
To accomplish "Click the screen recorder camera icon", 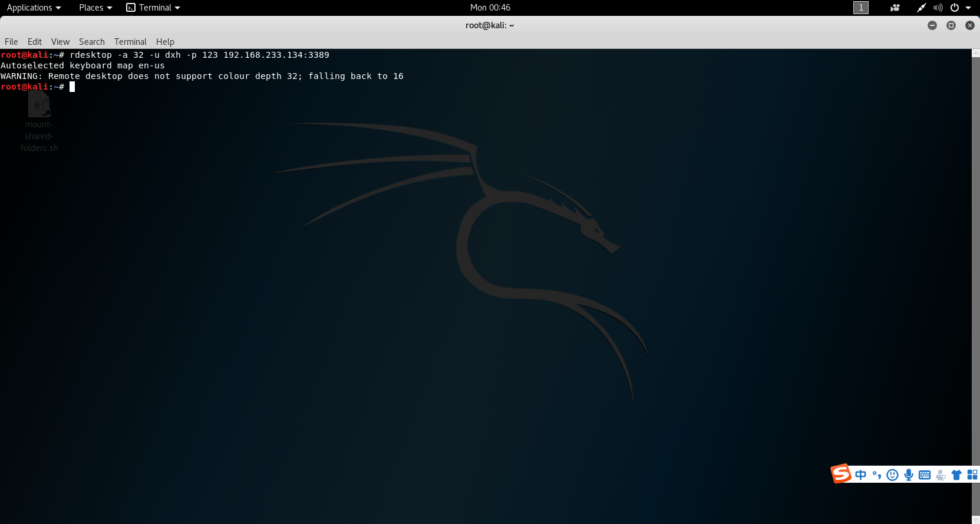I will coord(895,8).
